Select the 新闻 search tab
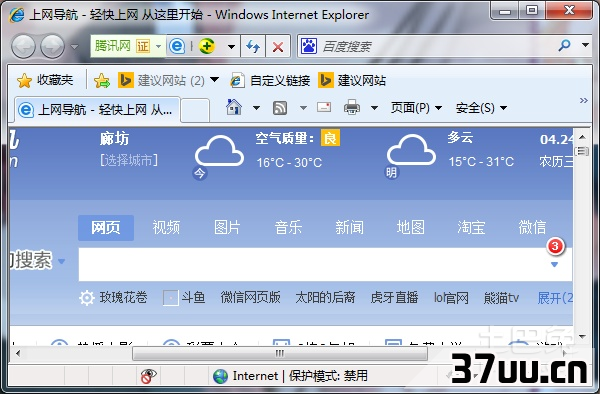Image resolution: width=600 pixels, height=394 pixels. point(349,228)
